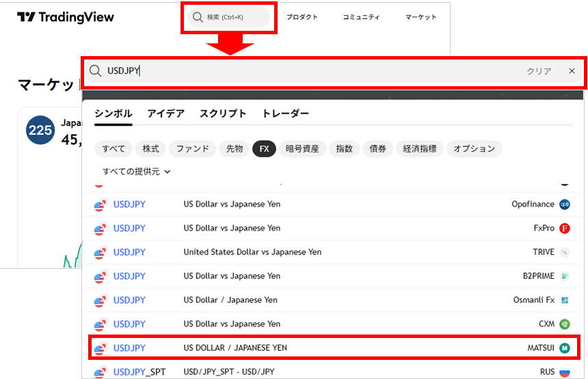Screen dimensions: 588x379
Task: Click the flag pair icon in the B2PRIME row
Action: [100, 276]
